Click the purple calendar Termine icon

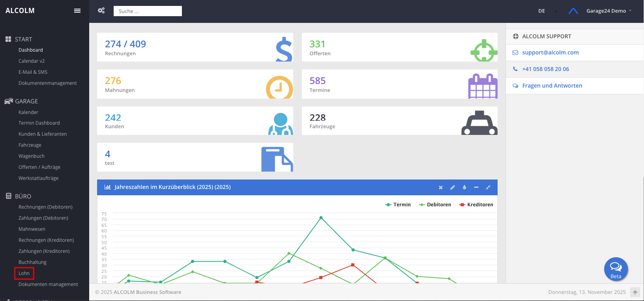click(x=482, y=86)
